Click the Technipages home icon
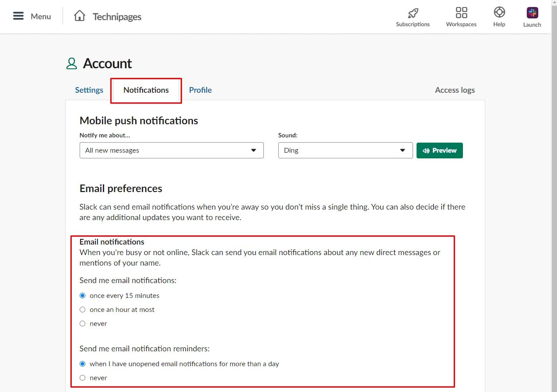 click(x=80, y=16)
